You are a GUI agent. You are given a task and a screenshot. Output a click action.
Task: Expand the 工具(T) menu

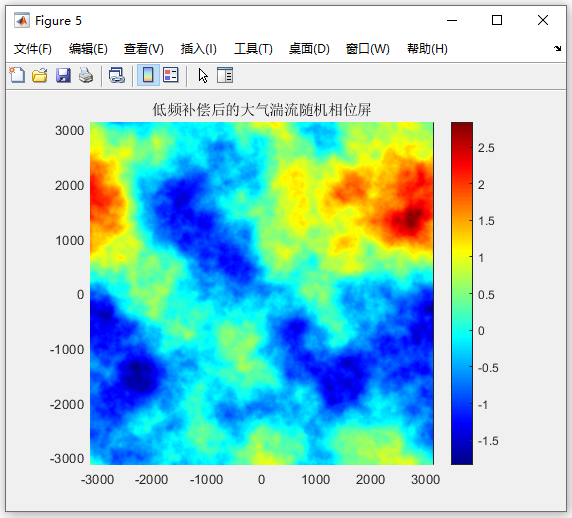pyautogui.click(x=254, y=49)
